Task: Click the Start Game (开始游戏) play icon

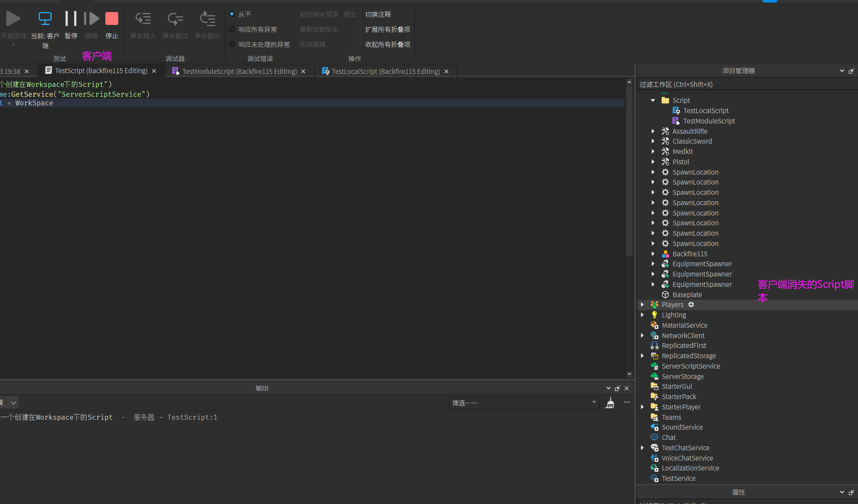Action: [x=13, y=18]
